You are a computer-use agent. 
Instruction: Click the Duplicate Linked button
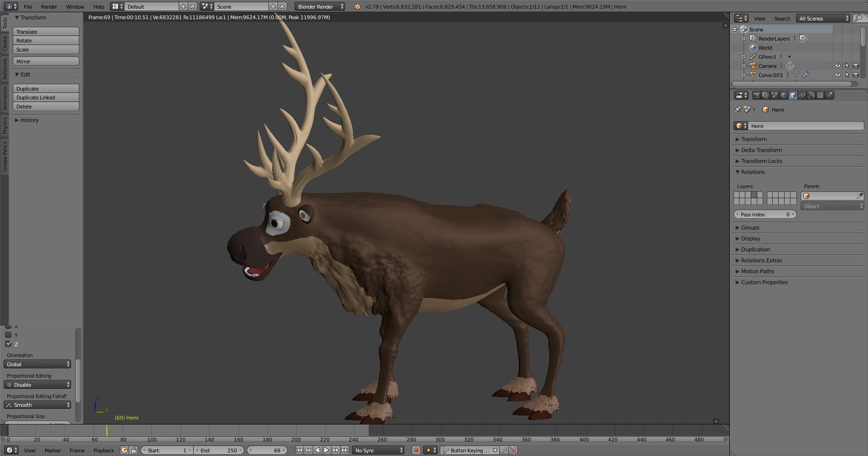click(x=46, y=97)
